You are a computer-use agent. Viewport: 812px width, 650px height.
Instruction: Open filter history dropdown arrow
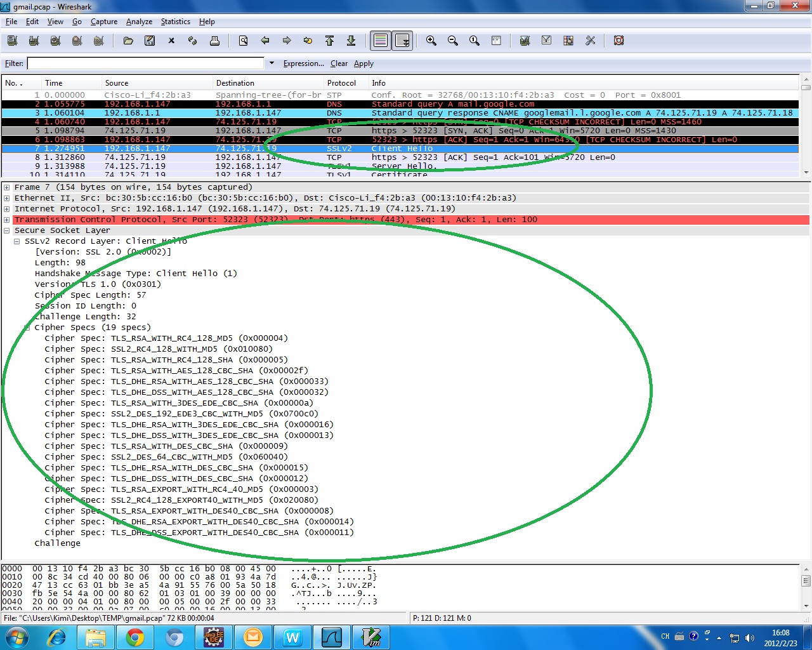272,63
